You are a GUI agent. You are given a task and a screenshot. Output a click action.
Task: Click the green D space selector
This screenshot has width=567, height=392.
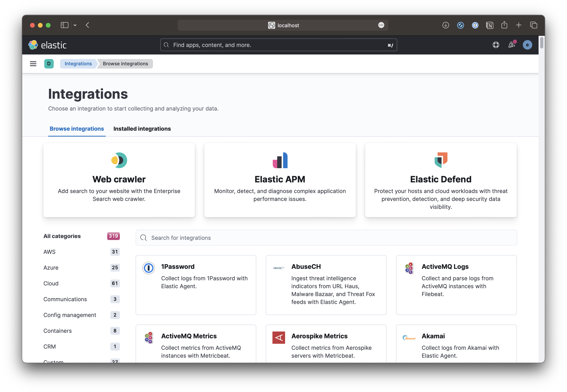click(x=49, y=64)
